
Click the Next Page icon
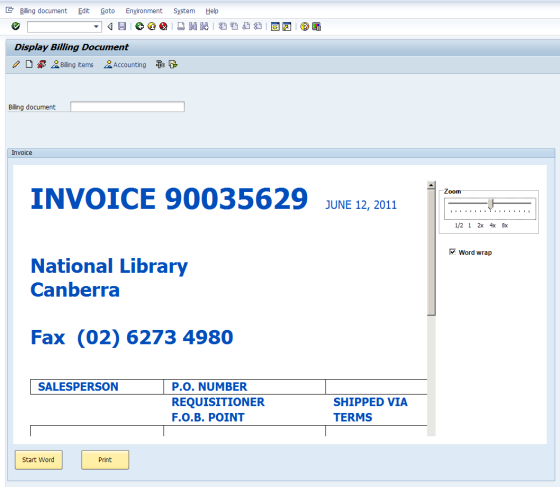[x=246, y=26]
